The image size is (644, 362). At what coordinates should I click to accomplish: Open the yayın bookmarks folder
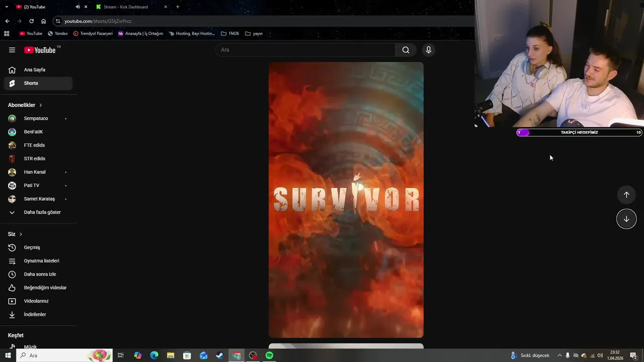tap(254, 34)
